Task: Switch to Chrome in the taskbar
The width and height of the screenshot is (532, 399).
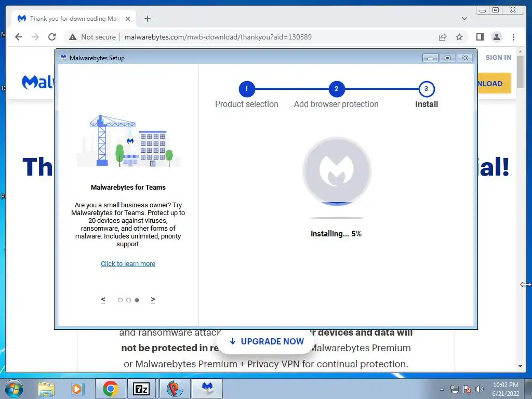Action: 110,389
